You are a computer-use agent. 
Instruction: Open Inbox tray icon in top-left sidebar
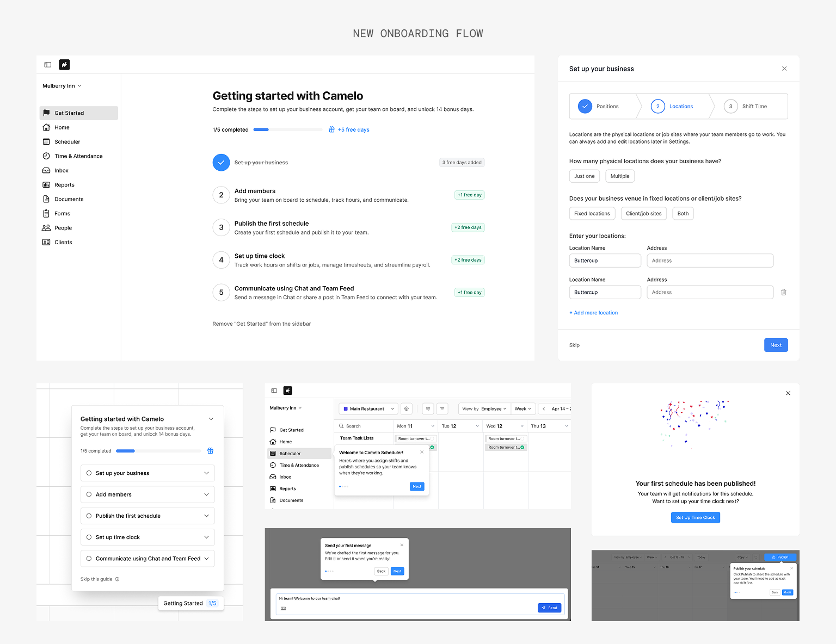click(x=46, y=170)
